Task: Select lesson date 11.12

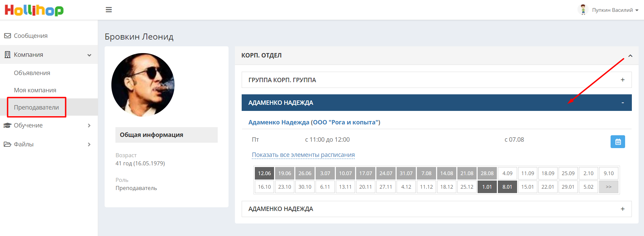Action: tap(426, 187)
